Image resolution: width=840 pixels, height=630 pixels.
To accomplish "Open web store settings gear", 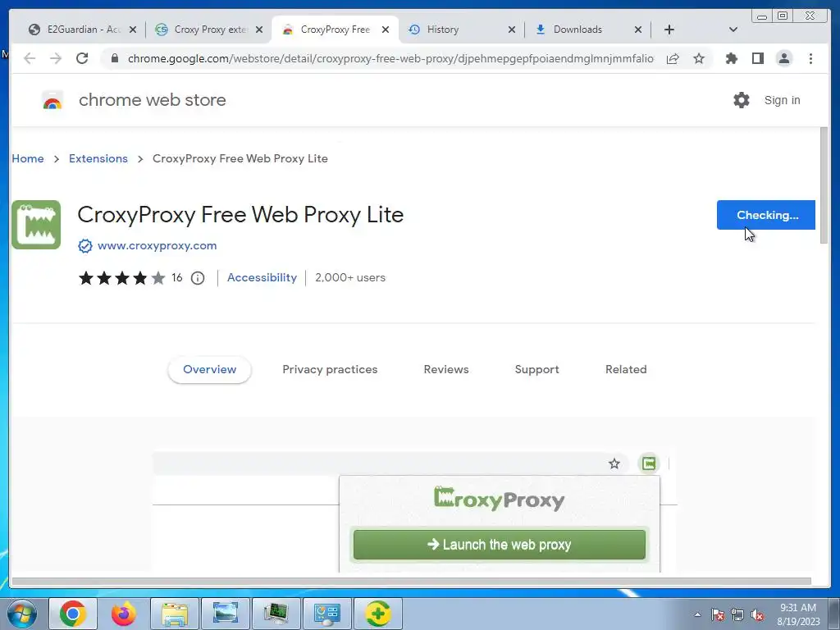I will click(x=742, y=100).
